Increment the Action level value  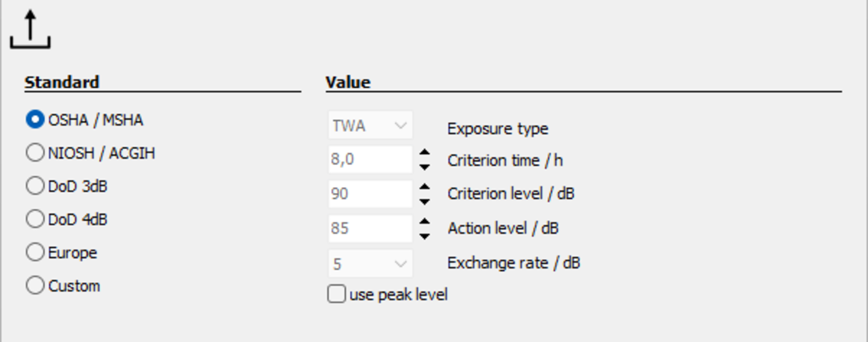coord(425,222)
